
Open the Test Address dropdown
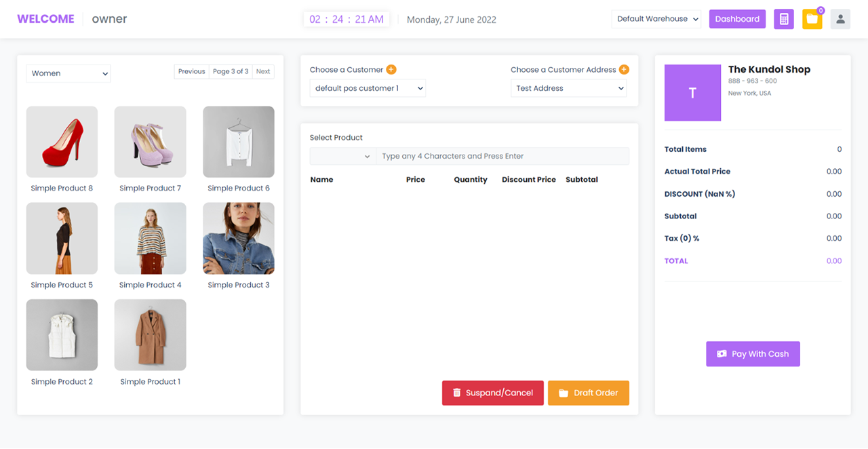(568, 87)
